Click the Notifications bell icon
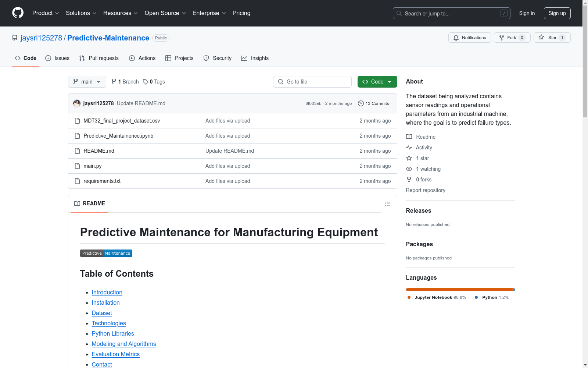 (x=456, y=38)
